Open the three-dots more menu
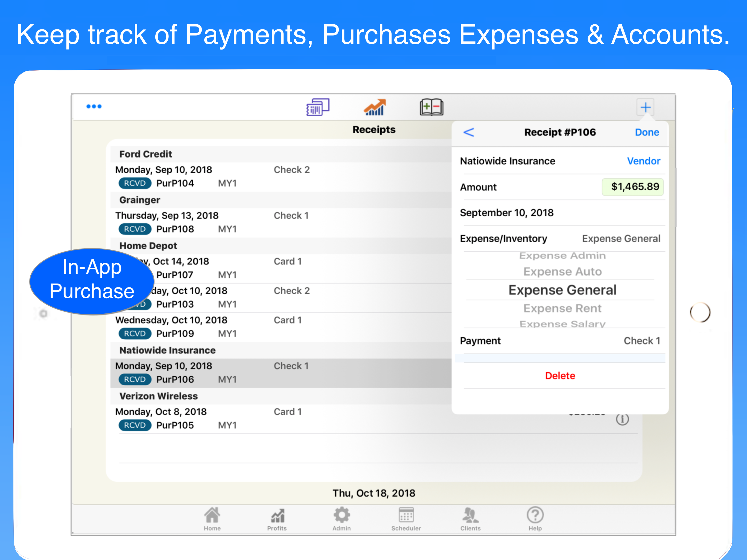 coord(94,106)
